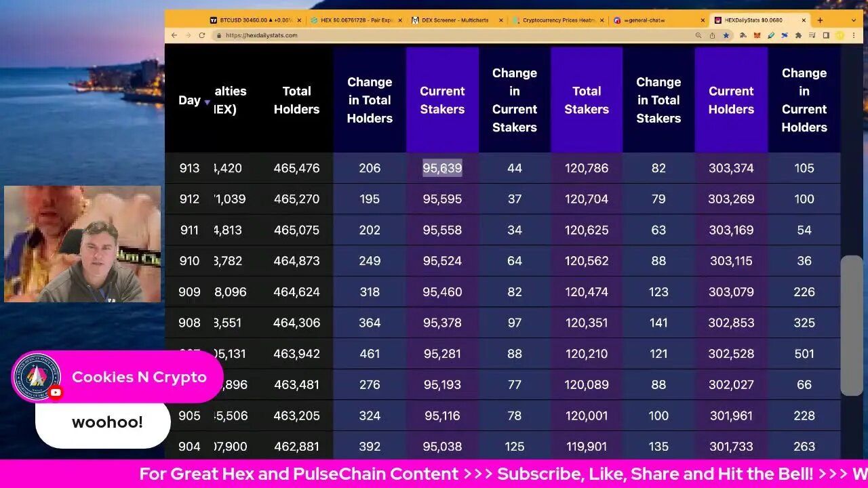Open the three-dot Chrome menu
This screenshot has width=868, height=488.
tap(853, 35)
